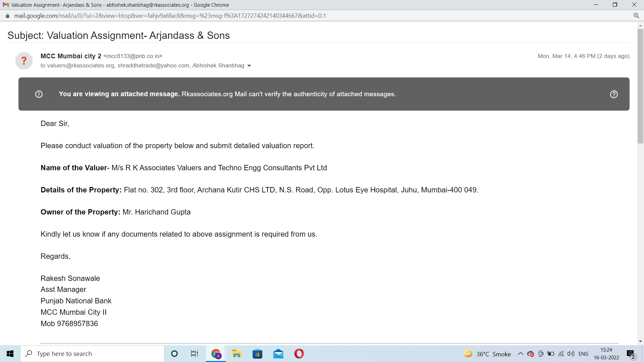Click the subject Valuation Assignment- Arjandass & Sons
This screenshot has height=362, width=644.
pyautogui.click(x=138, y=36)
